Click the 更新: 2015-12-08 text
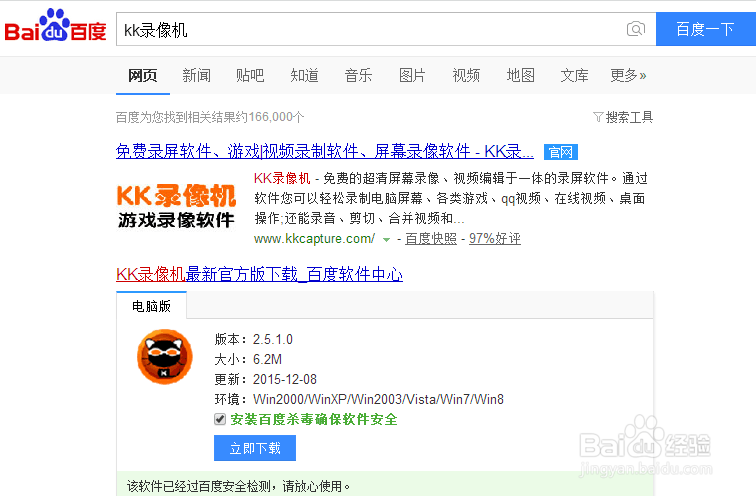Viewport: 756px width, 496px height. pyautogui.click(x=266, y=379)
